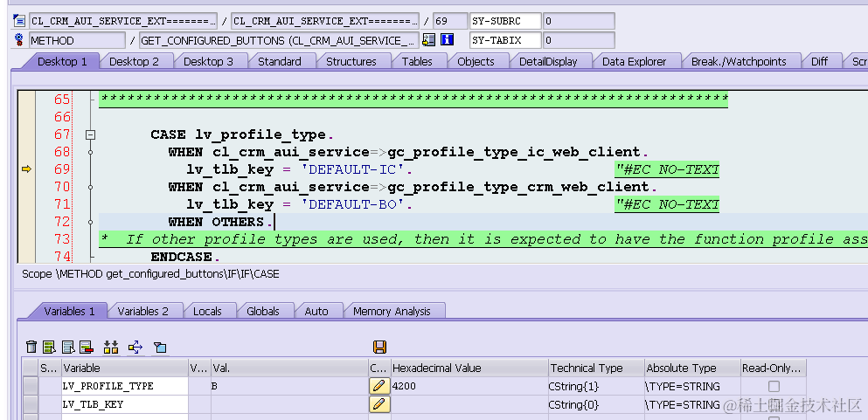Viewport: 868px width, 420px height.
Task: Click the line number 69 field in header
Action: click(x=450, y=21)
